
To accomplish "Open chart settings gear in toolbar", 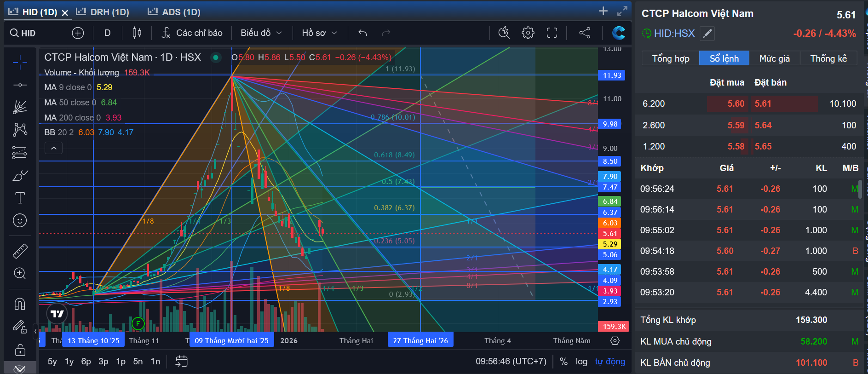I will (528, 33).
